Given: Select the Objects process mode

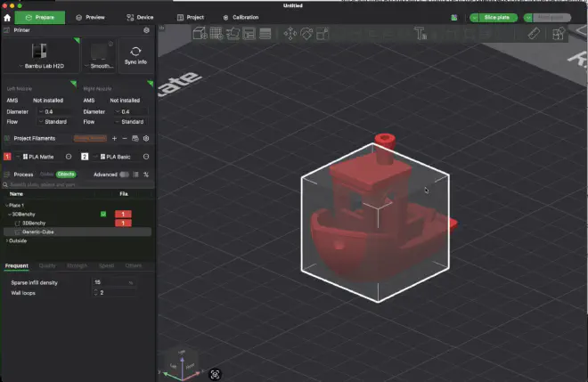Looking at the screenshot, I should [67, 175].
